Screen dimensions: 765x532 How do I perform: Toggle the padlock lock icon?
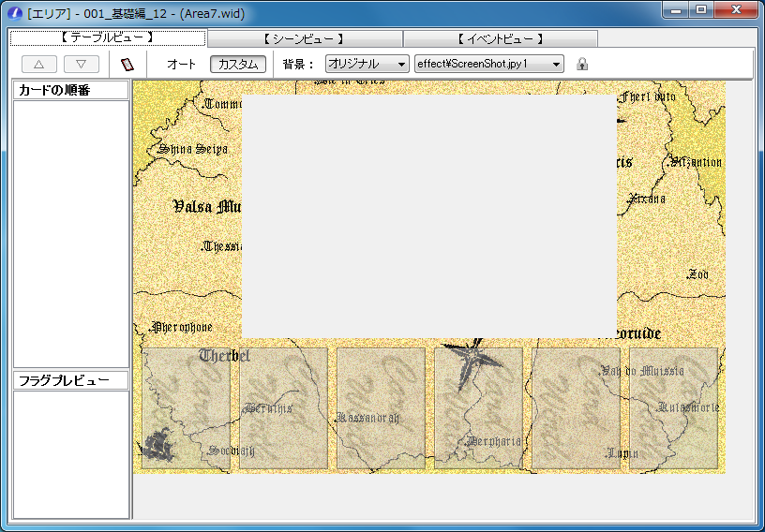click(x=581, y=64)
